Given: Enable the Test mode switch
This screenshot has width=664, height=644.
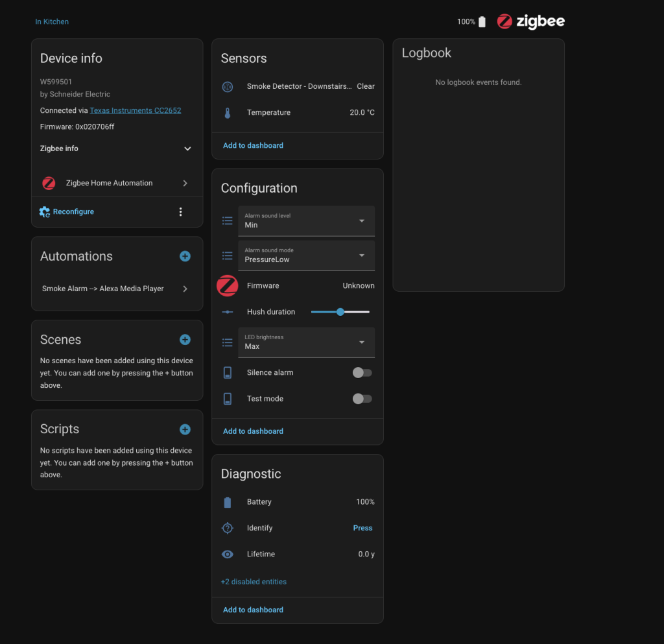Looking at the screenshot, I should coord(362,399).
